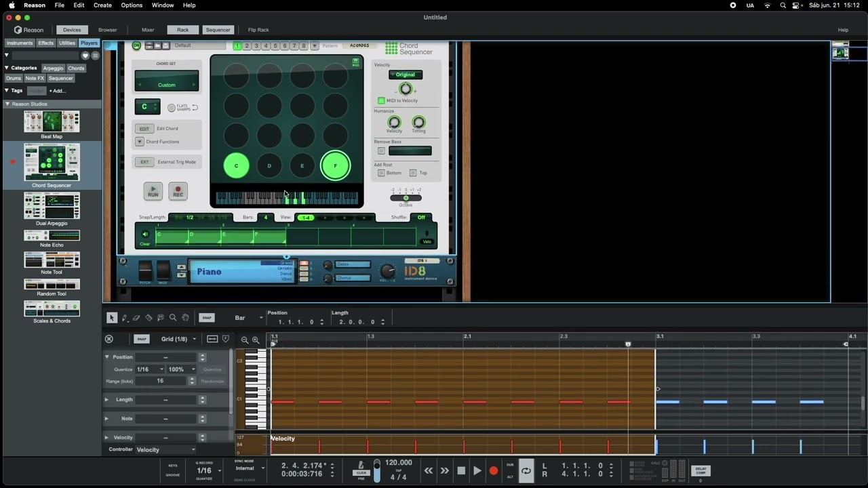Open the Options menu
868x488 pixels.
pyautogui.click(x=132, y=5)
